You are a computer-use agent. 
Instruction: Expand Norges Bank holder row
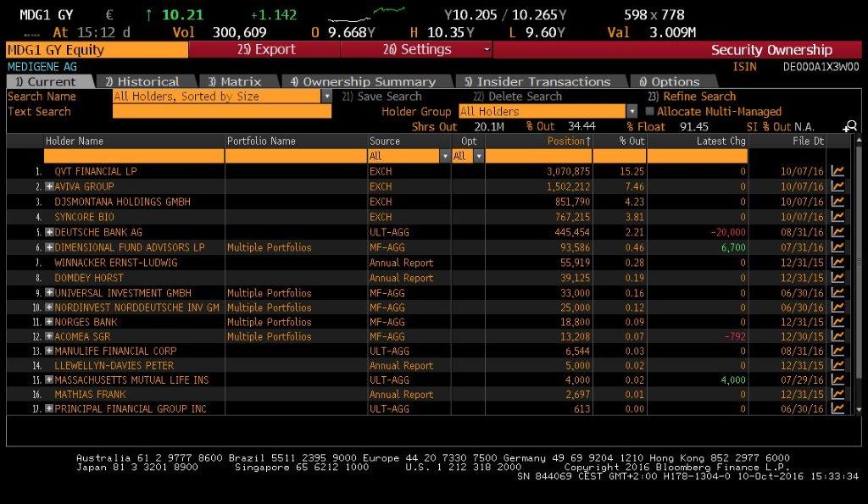pyautogui.click(x=49, y=321)
